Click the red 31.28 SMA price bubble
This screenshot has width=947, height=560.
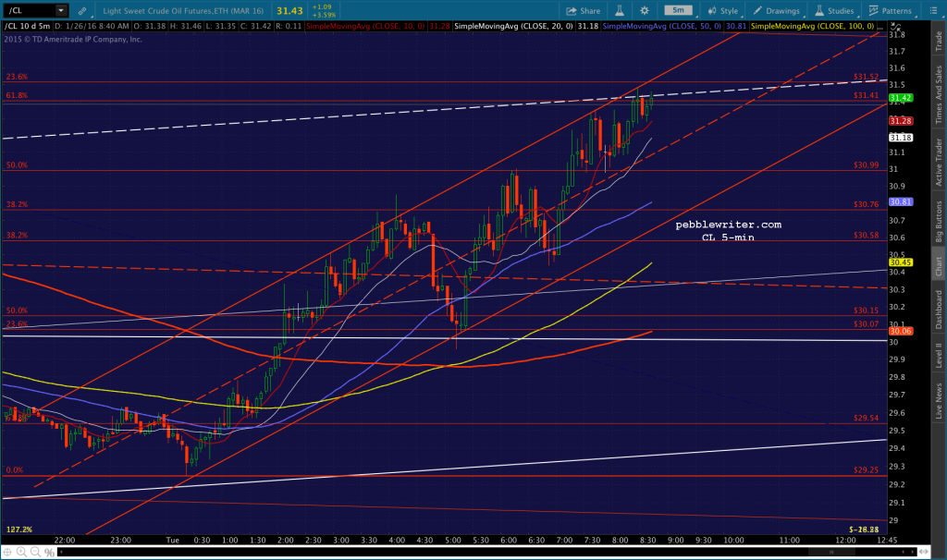pyautogui.click(x=901, y=121)
